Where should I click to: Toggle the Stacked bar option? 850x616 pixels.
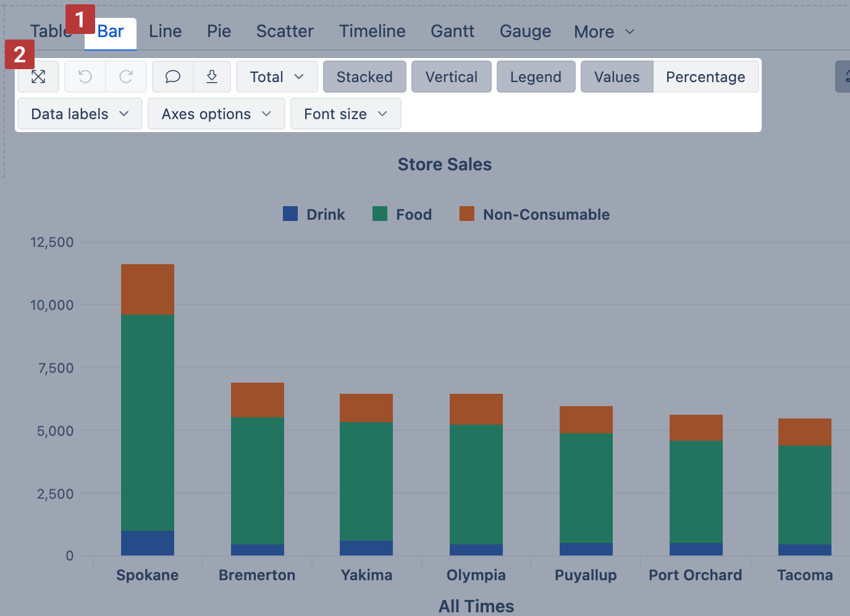(x=364, y=77)
